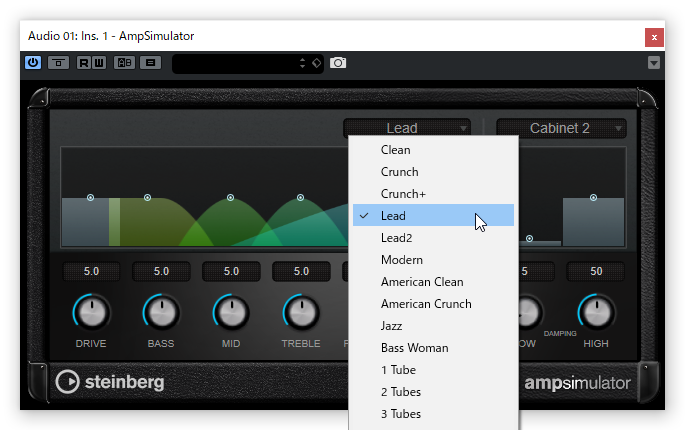685x430 pixels.
Task: Click the copy A to B settings icon
Action: tap(150, 63)
